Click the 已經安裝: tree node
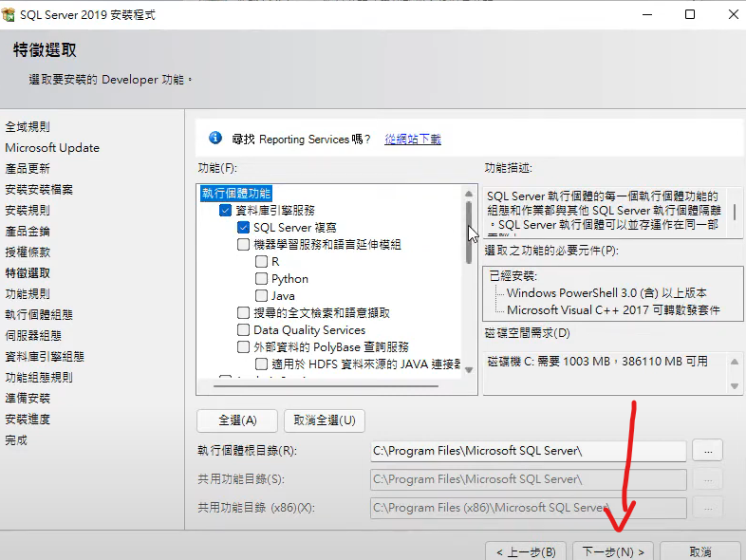This screenshot has height=560, width=746. (513, 276)
